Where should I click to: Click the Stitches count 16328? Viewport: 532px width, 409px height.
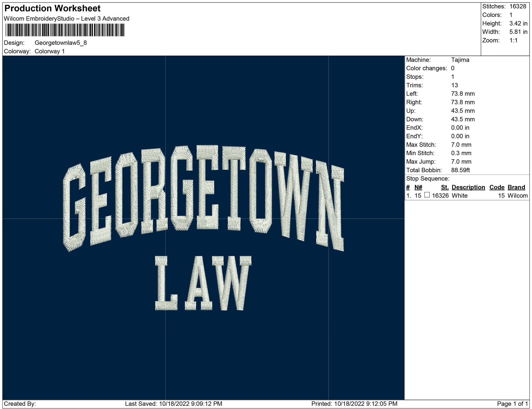tap(518, 6)
